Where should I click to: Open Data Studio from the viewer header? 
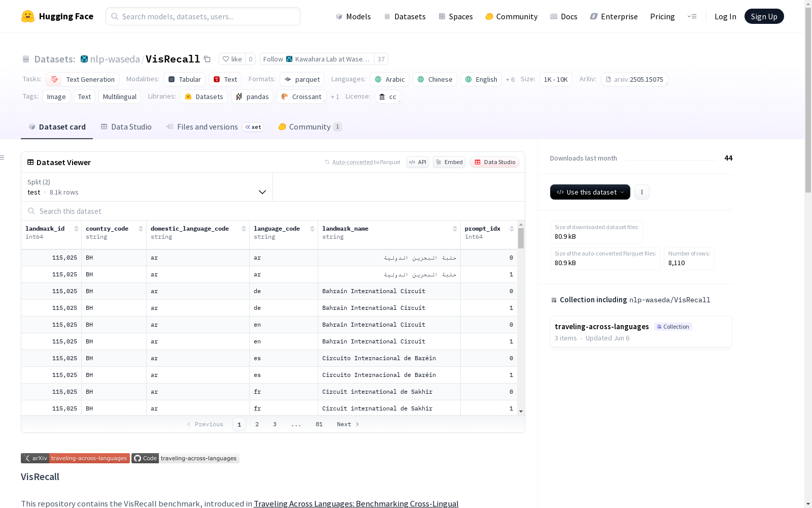pos(494,162)
